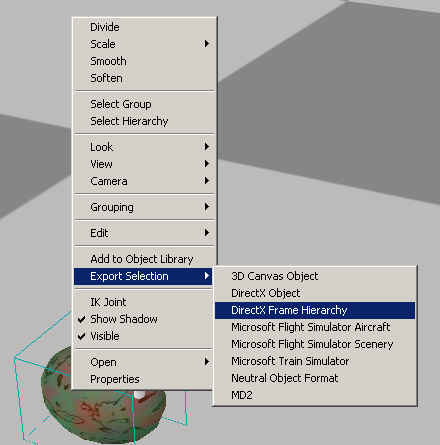Choose Select Group option
The height and width of the screenshot is (445, 440).
pyautogui.click(x=144, y=104)
